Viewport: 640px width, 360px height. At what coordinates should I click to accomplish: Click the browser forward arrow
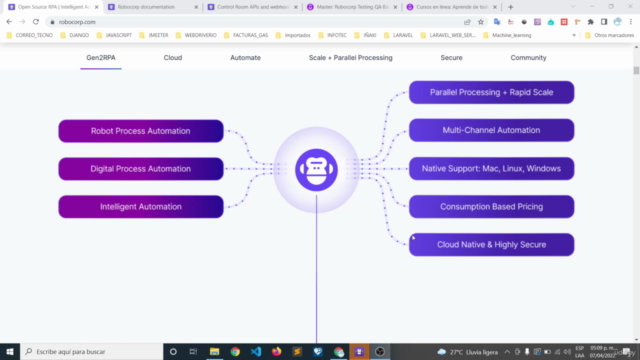(x=22, y=22)
